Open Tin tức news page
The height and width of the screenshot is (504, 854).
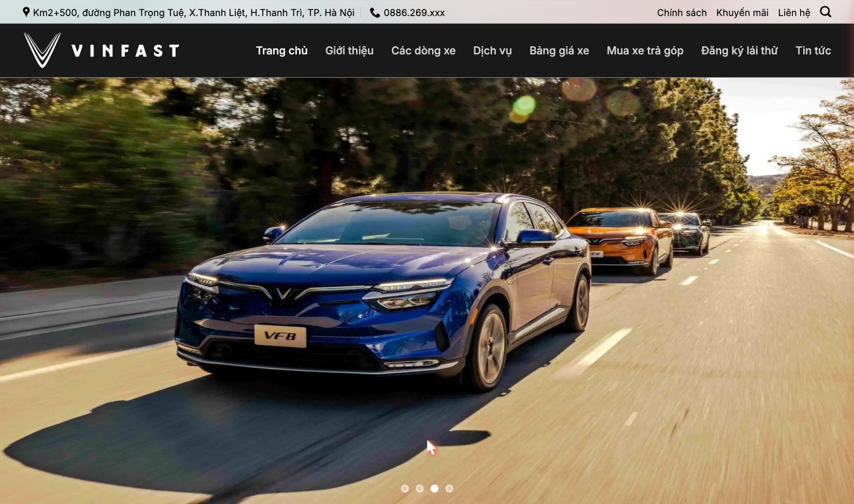click(813, 51)
